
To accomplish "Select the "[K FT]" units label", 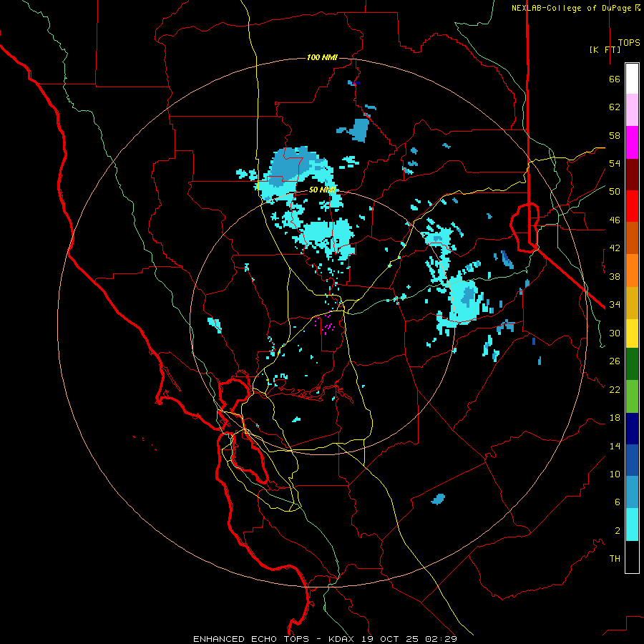I will (x=605, y=49).
